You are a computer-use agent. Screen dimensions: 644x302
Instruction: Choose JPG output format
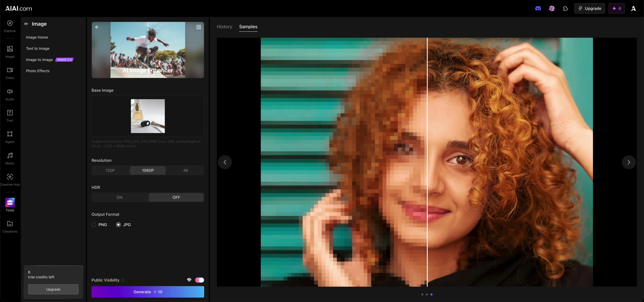tap(123, 225)
